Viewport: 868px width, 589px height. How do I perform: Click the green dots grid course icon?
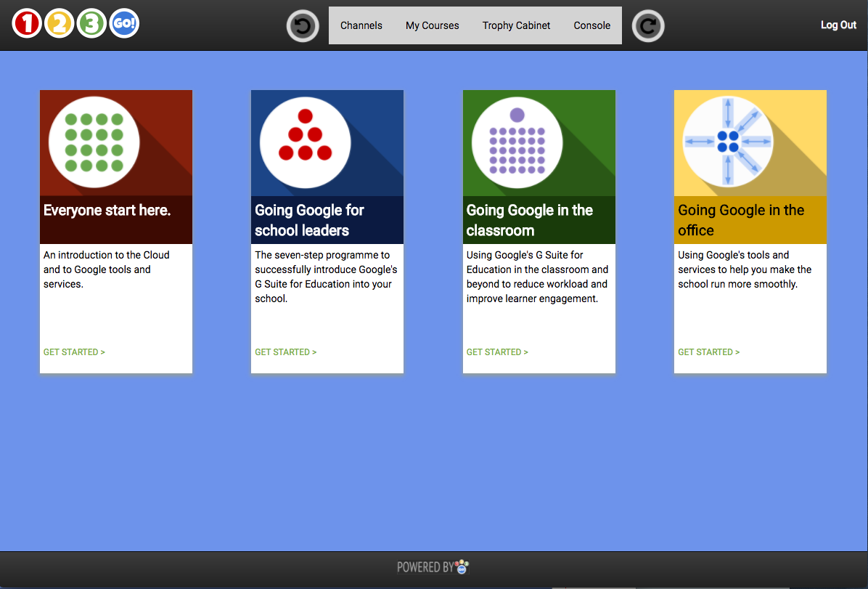pyautogui.click(x=94, y=142)
